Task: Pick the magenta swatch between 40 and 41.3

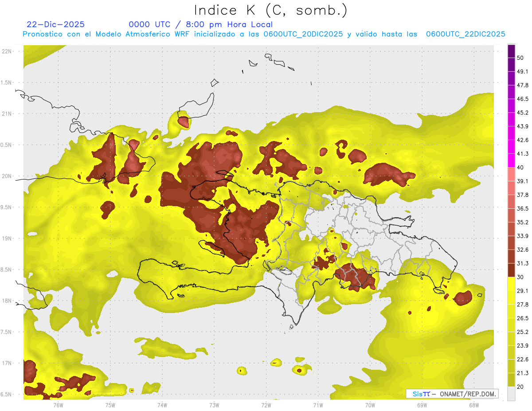Action: click(x=512, y=160)
